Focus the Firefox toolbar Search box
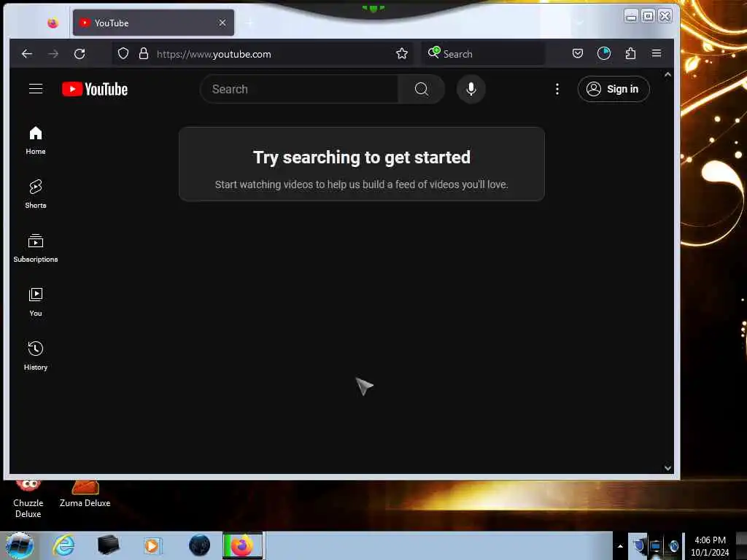 pos(484,54)
